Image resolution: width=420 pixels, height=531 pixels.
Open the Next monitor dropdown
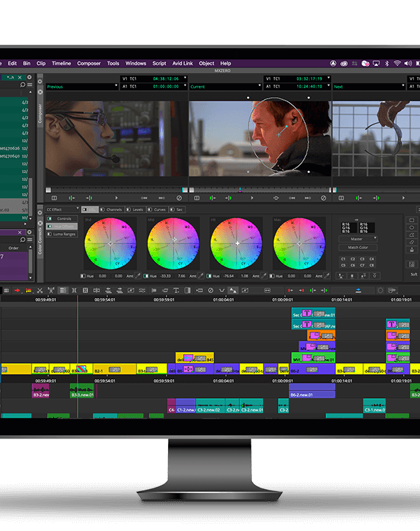369,87
